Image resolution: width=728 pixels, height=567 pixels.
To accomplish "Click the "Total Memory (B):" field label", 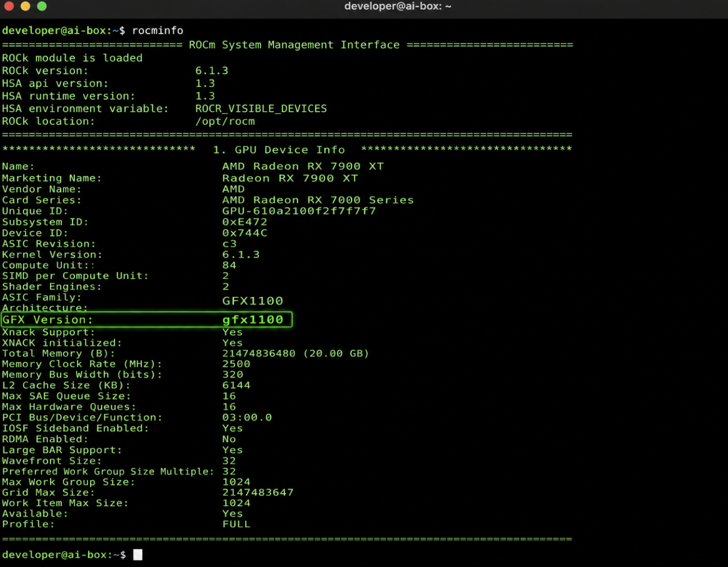I will (x=59, y=353).
